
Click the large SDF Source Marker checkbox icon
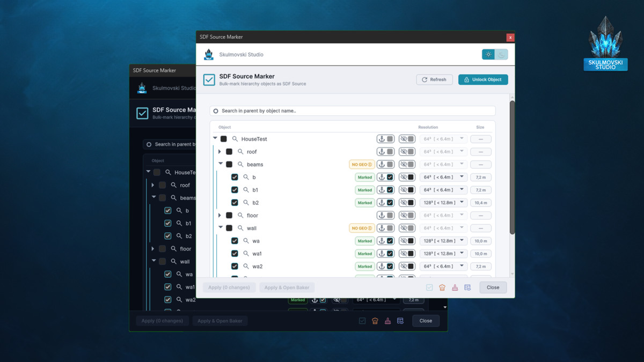(209, 80)
